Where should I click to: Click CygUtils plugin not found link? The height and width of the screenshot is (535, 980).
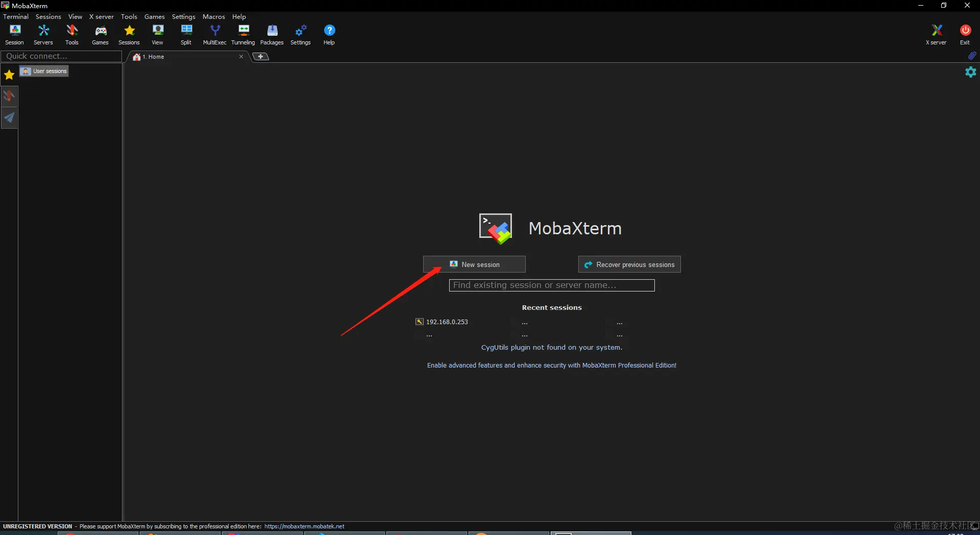click(x=552, y=348)
